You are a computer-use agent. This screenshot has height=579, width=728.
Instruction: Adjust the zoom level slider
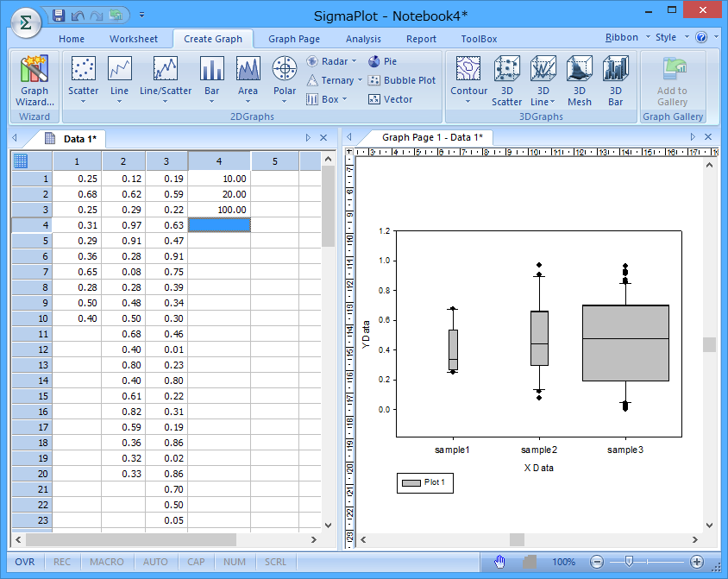pos(629,562)
